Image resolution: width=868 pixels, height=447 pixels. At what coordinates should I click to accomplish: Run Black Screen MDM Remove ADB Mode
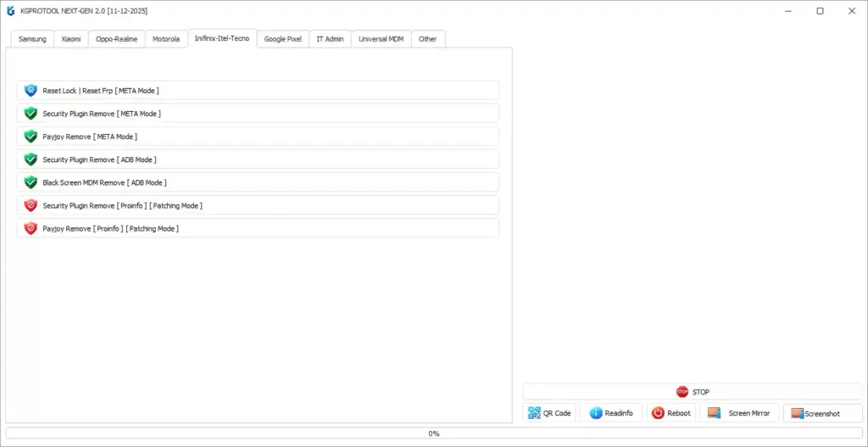click(258, 182)
